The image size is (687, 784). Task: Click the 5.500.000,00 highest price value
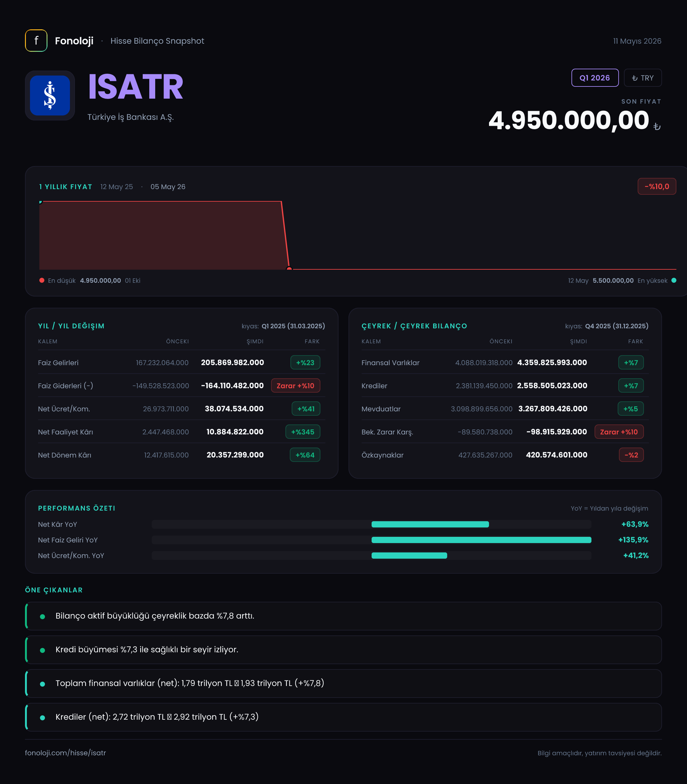pyautogui.click(x=613, y=281)
